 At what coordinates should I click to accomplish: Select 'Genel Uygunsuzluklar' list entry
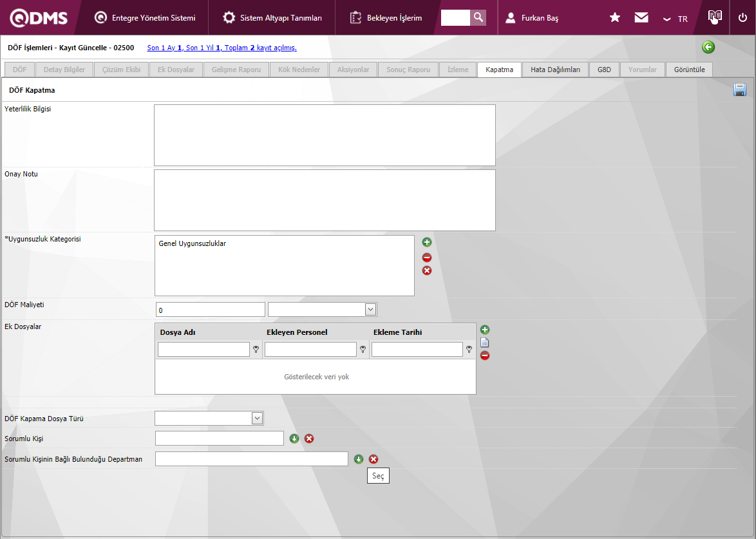193,243
